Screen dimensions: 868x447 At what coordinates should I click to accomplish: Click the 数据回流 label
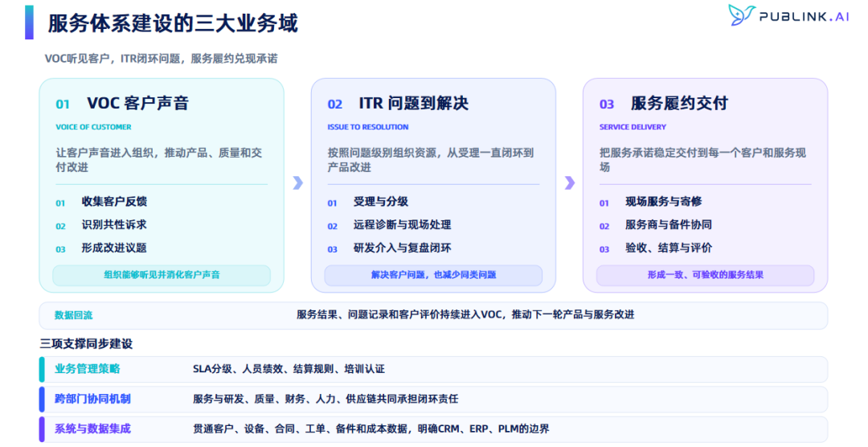(74, 316)
